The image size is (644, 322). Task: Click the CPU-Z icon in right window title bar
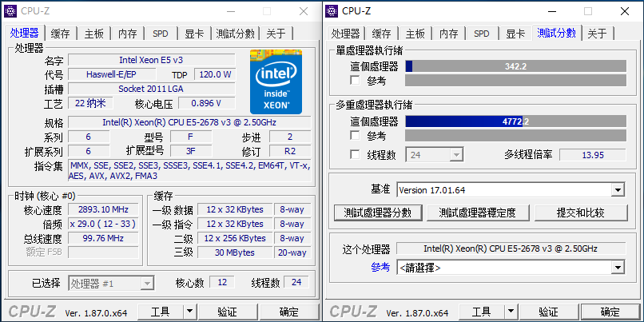pos(332,10)
